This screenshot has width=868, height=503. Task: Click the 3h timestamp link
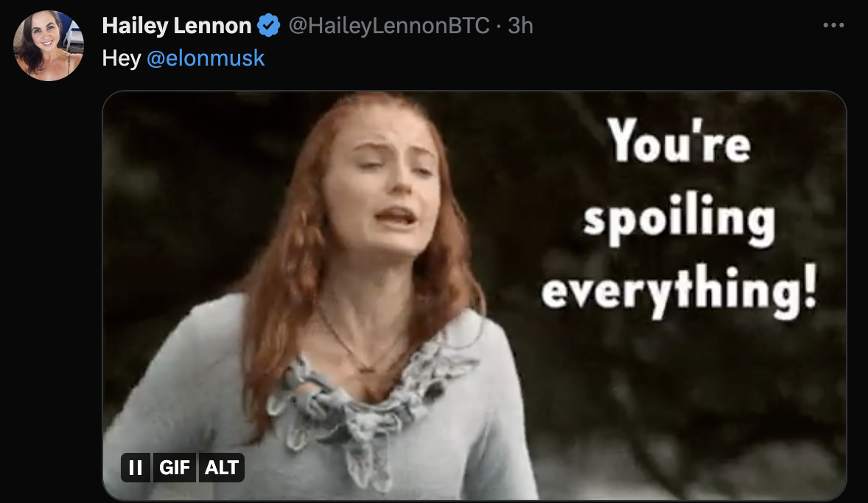tap(520, 26)
